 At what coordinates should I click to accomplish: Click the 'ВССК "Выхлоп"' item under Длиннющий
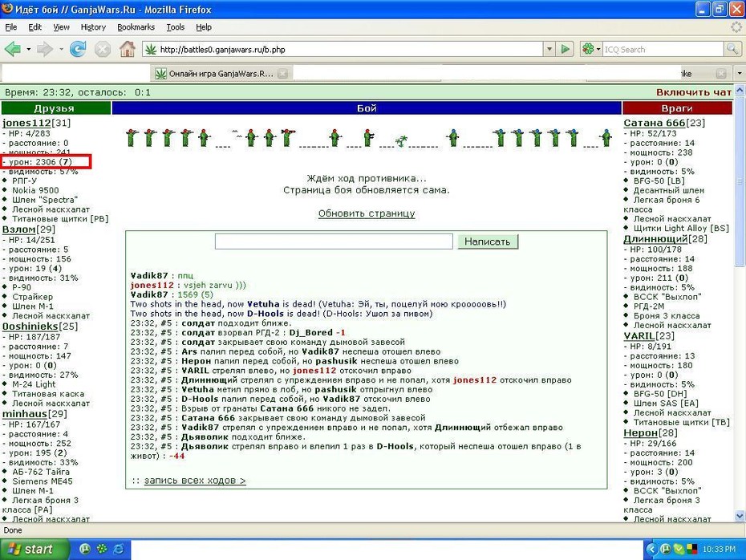[x=667, y=297]
